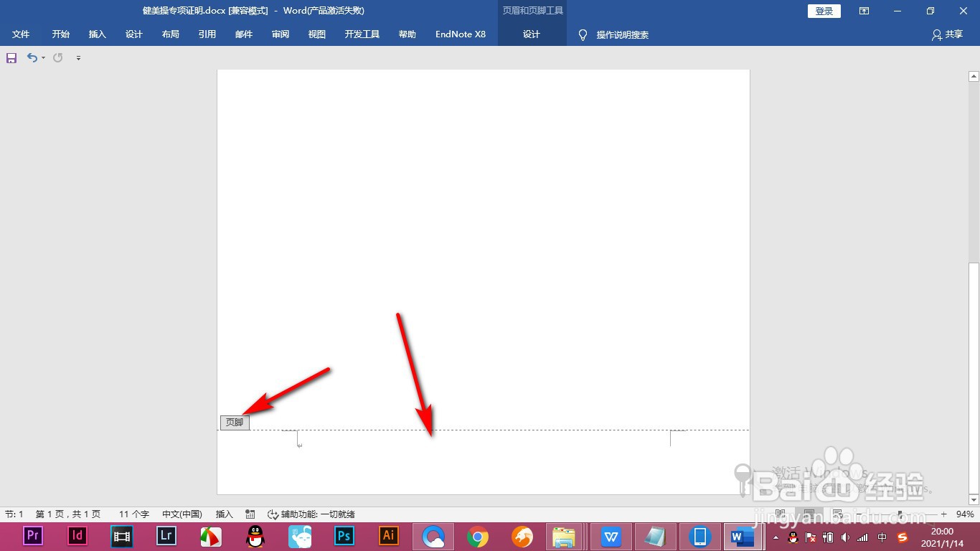Click vertical scrollbar up arrow
980x551 pixels.
click(x=974, y=75)
